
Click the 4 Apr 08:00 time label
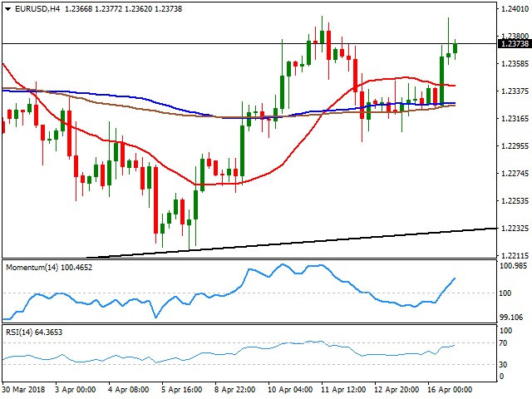128,390
